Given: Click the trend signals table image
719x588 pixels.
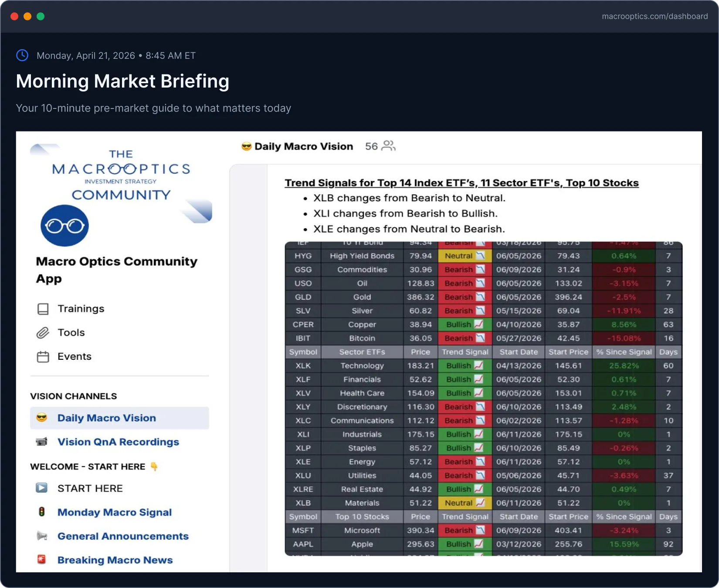Looking at the screenshot, I should point(484,399).
